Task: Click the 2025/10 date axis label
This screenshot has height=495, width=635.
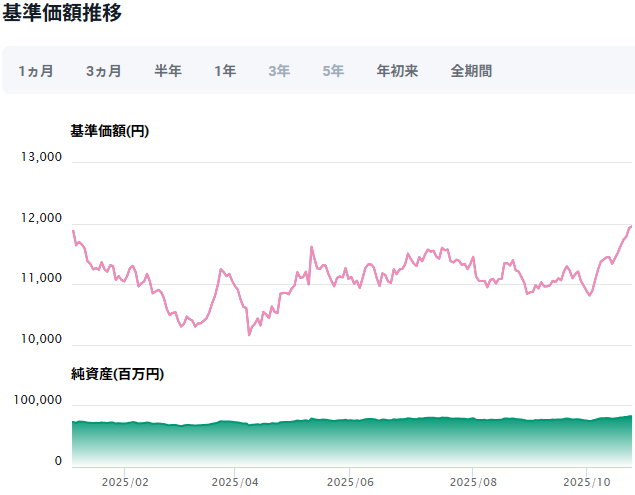Action: point(590,481)
